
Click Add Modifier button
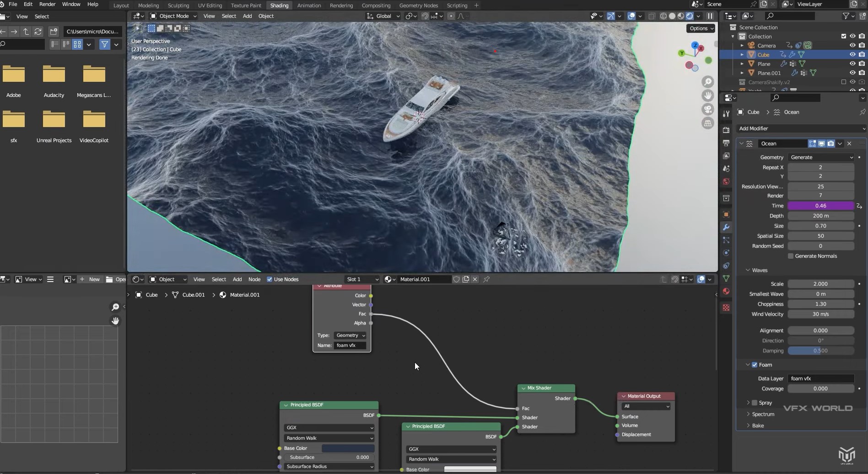coord(801,128)
